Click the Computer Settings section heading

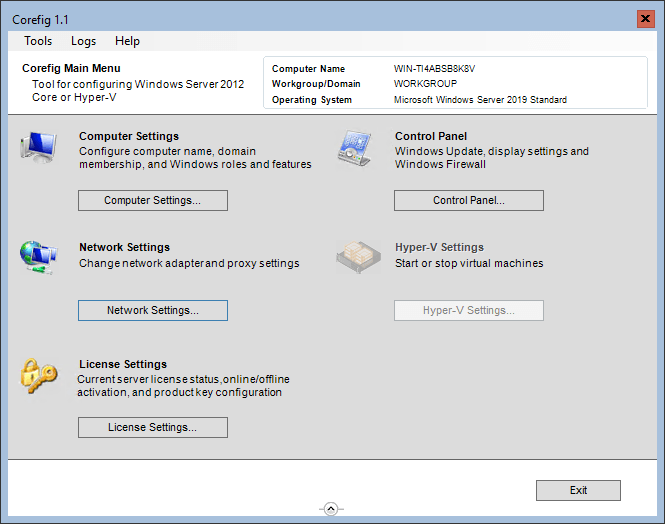coord(129,136)
